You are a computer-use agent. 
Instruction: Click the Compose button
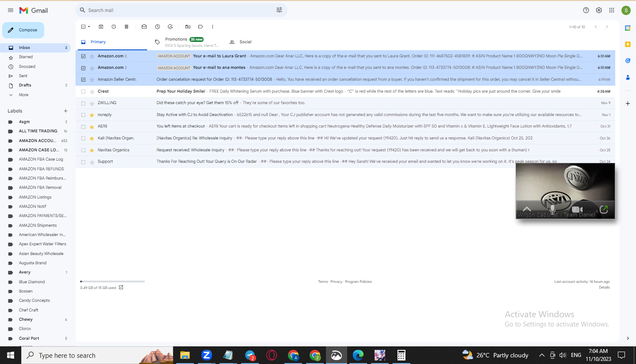point(23,30)
